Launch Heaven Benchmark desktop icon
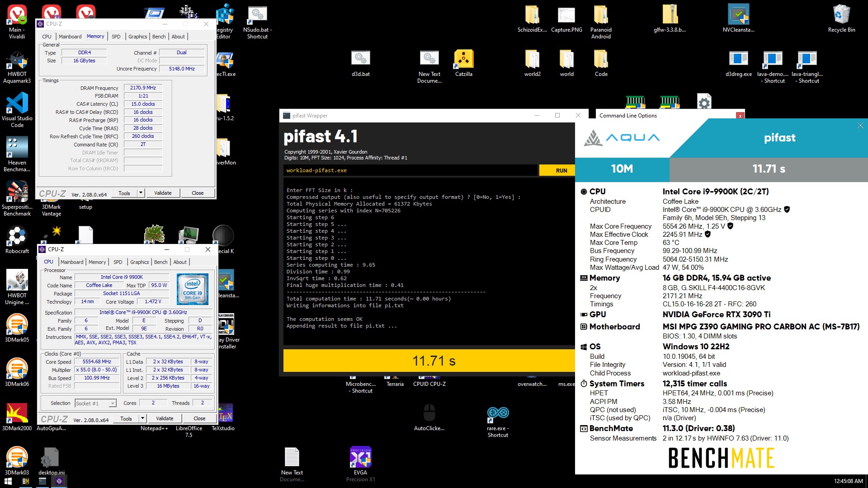This screenshot has height=488, width=868. click(17, 155)
